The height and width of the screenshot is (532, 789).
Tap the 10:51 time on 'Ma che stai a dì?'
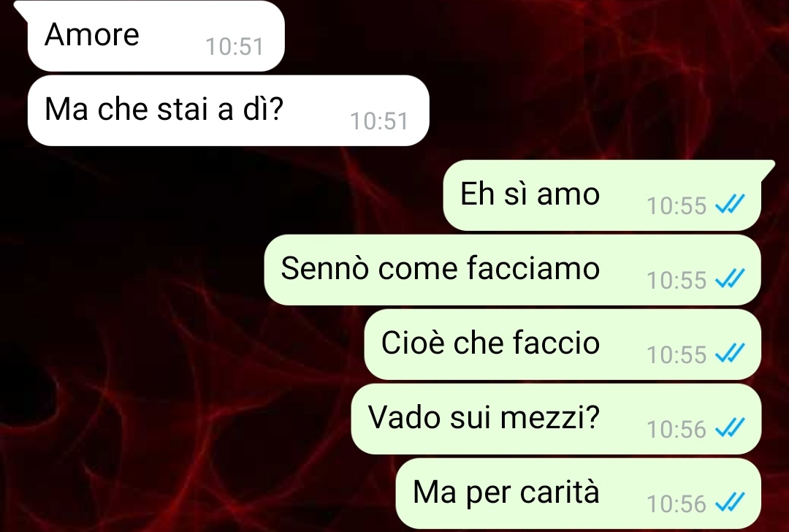tap(379, 121)
